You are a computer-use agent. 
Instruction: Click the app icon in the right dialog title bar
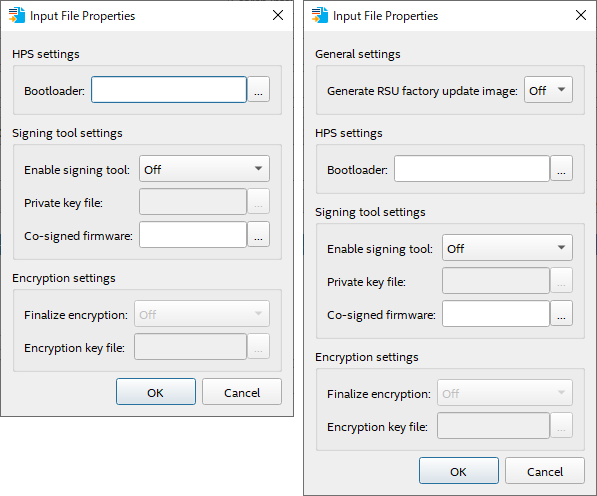(x=319, y=15)
